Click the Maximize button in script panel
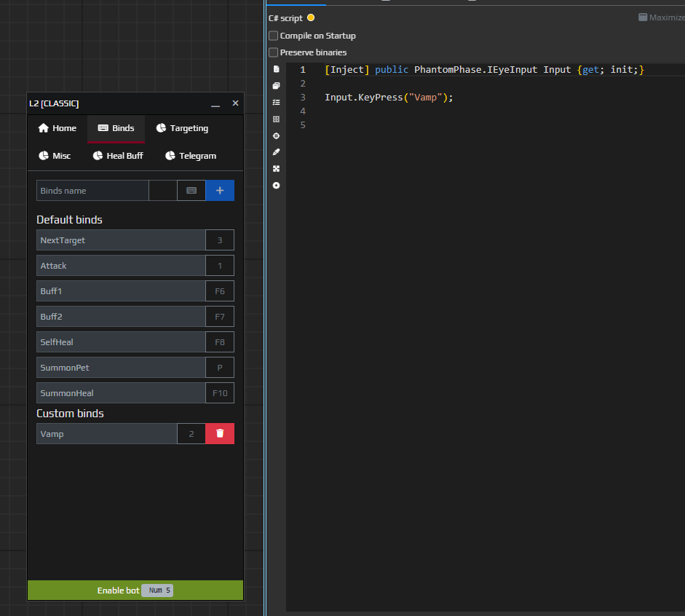Screen dimensions: 685x616 click(661, 17)
